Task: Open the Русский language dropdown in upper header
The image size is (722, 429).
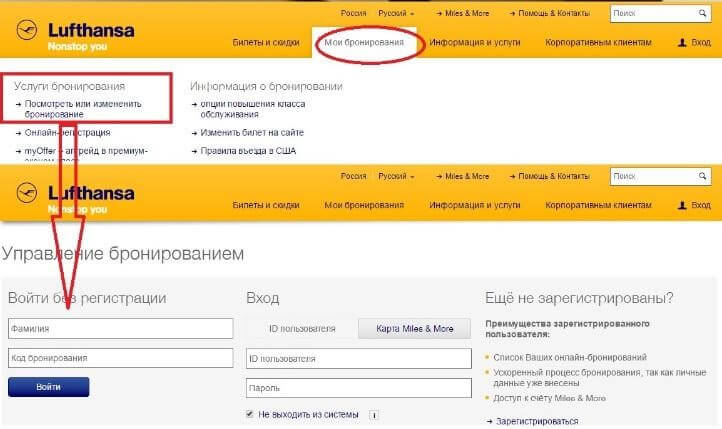Action: click(396, 13)
